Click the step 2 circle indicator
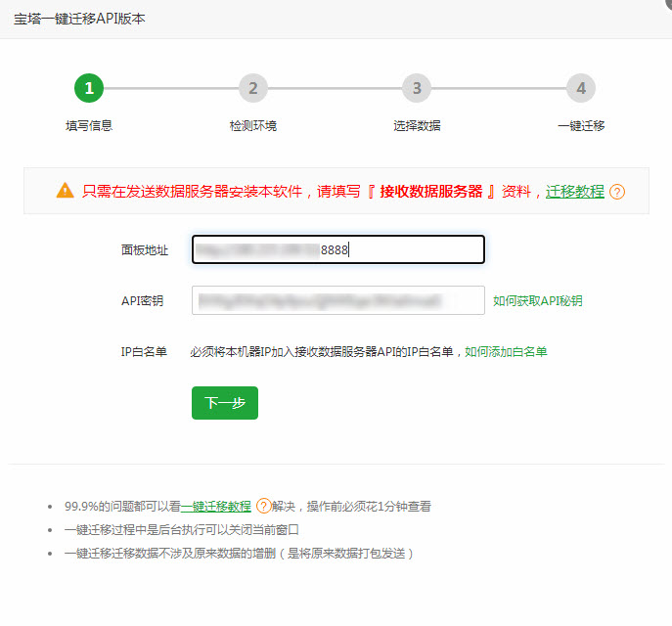Viewport: 672px width, 626px height. (252, 88)
